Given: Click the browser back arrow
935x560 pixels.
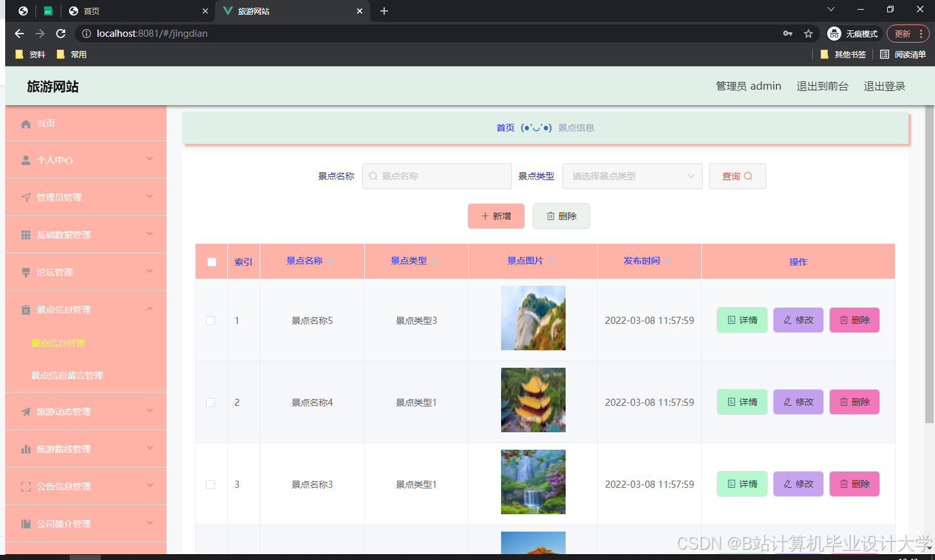Looking at the screenshot, I should 19,34.
